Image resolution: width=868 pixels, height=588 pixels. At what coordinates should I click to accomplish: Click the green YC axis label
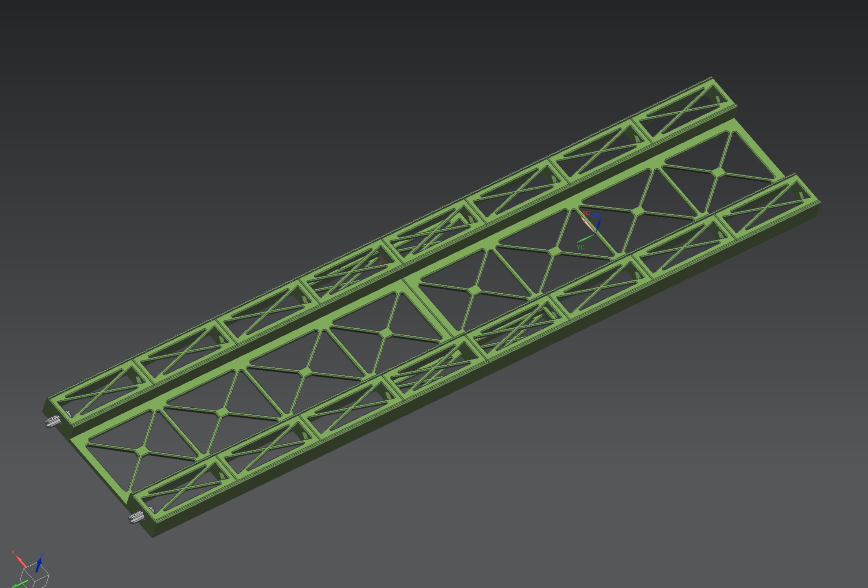click(x=580, y=247)
